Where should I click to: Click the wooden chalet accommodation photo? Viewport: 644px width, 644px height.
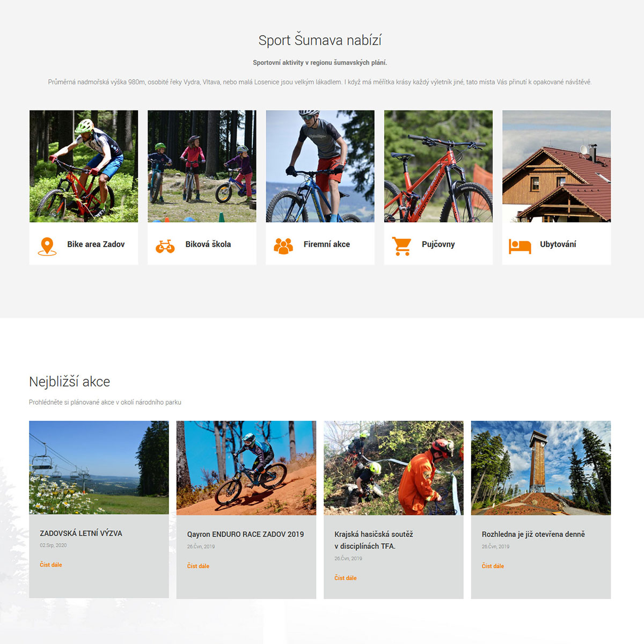[x=557, y=166]
